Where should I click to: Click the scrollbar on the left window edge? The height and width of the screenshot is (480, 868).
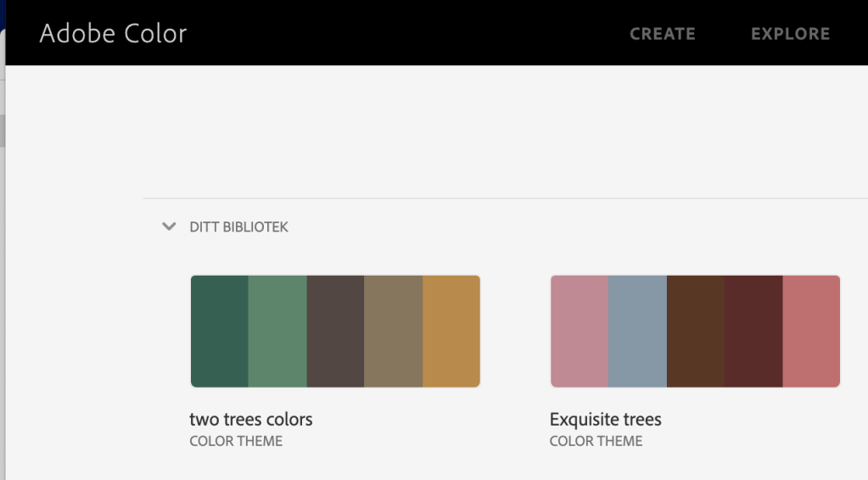click(3, 131)
